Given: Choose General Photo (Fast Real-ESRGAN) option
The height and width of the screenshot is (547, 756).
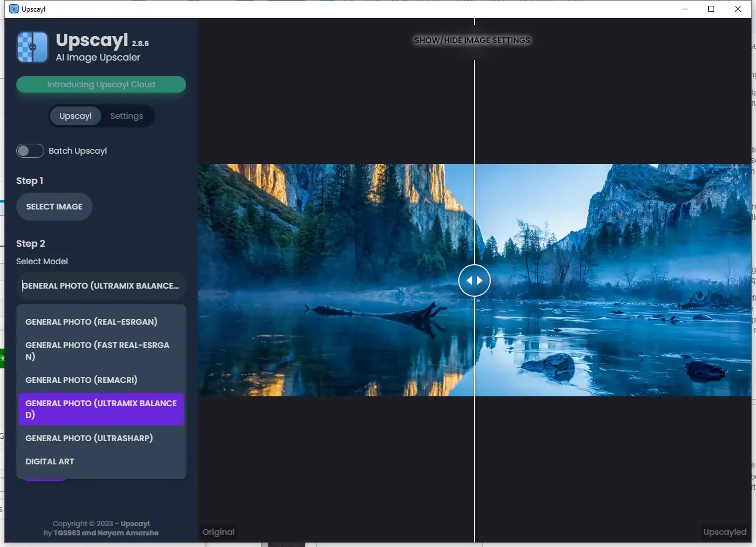Looking at the screenshot, I should (x=97, y=351).
